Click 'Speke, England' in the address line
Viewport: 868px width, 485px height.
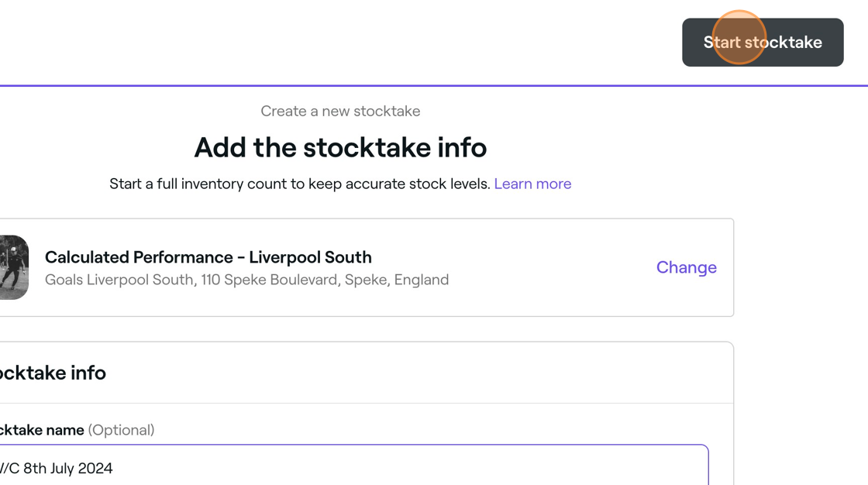397,280
